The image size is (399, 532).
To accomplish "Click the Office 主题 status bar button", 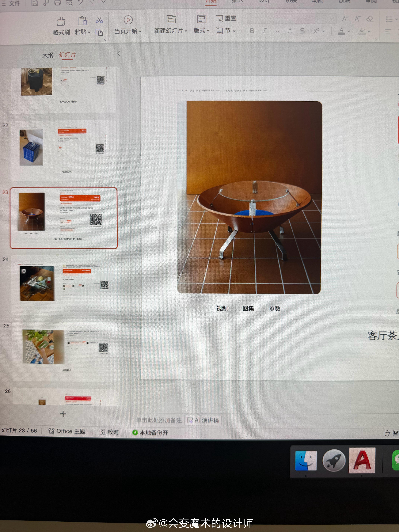I will [67, 431].
